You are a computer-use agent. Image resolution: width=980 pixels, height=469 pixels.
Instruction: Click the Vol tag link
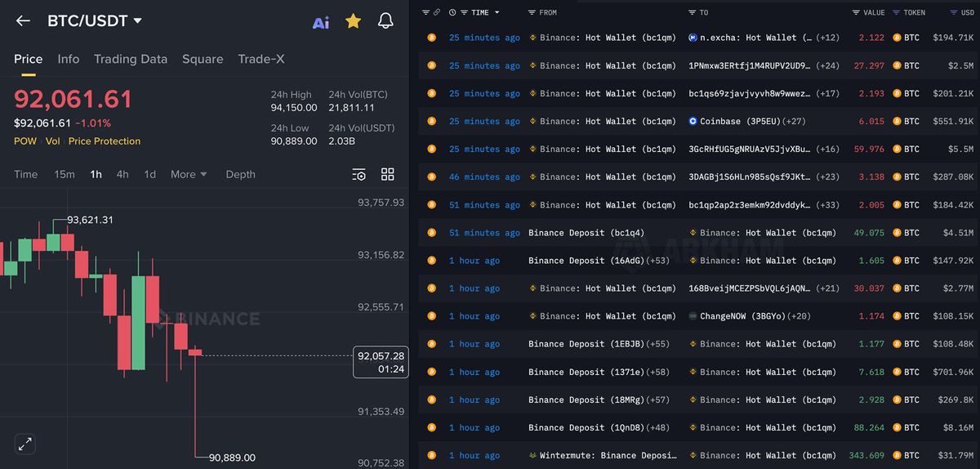[x=52, y=141]
